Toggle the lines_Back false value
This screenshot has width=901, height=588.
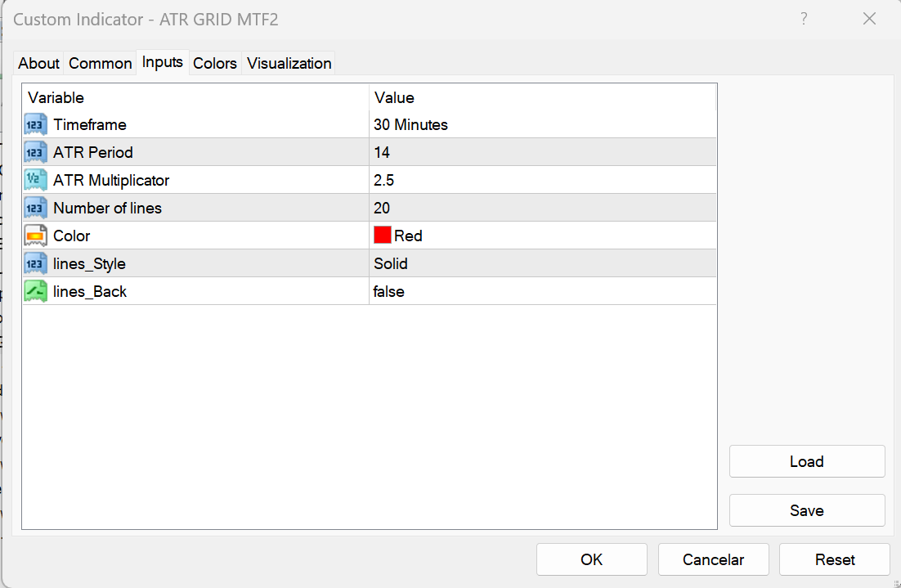pyautogui.click(x=389, y=292)
